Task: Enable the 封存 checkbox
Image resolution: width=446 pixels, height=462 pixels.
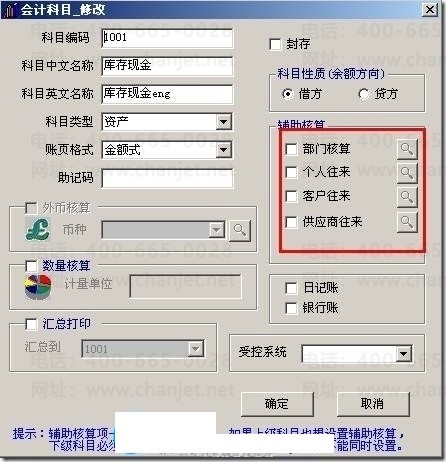Action: pos(275,44)
